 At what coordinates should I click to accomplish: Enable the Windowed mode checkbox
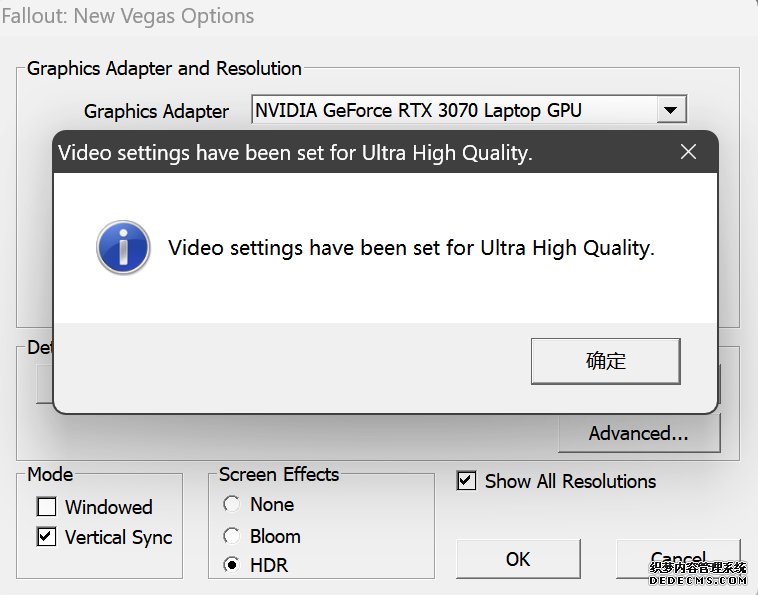click(x=47, y=507)
